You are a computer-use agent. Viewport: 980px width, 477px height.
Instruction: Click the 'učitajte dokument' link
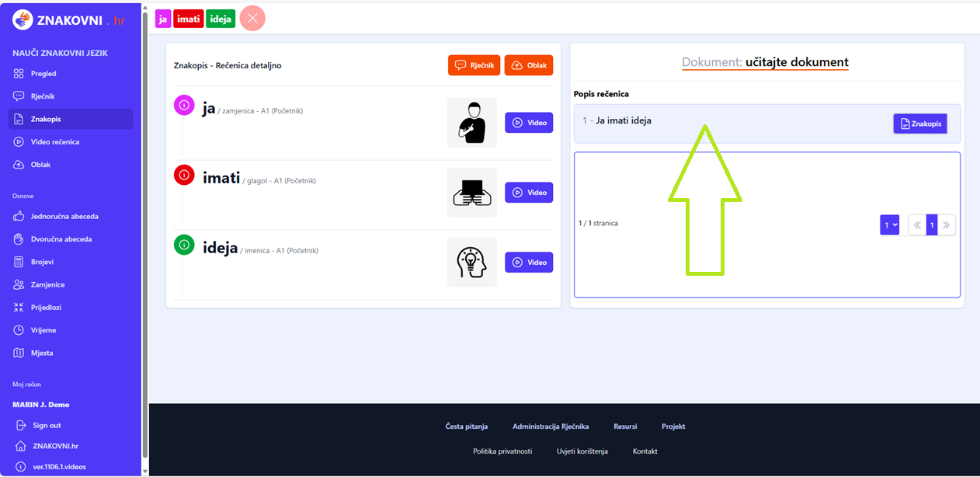click(796, 62)
